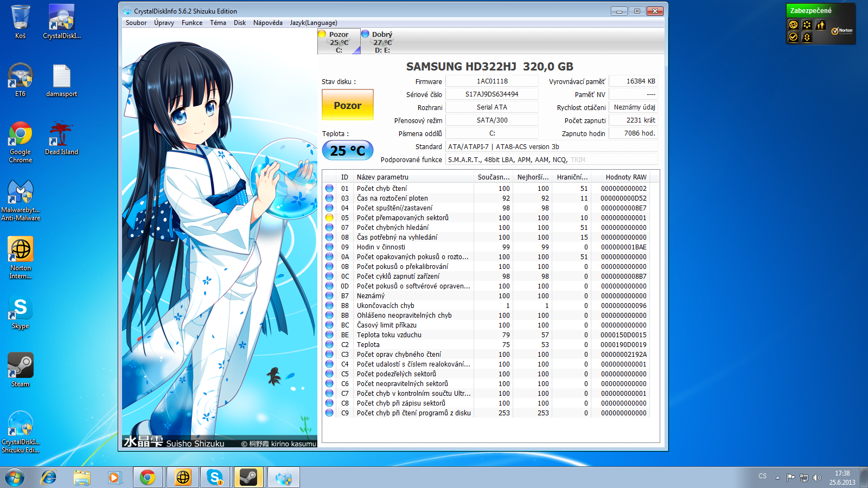Launch the Steam desktop shortcut
This screenshot has width=868, height=488.
(x=20, y=370)
